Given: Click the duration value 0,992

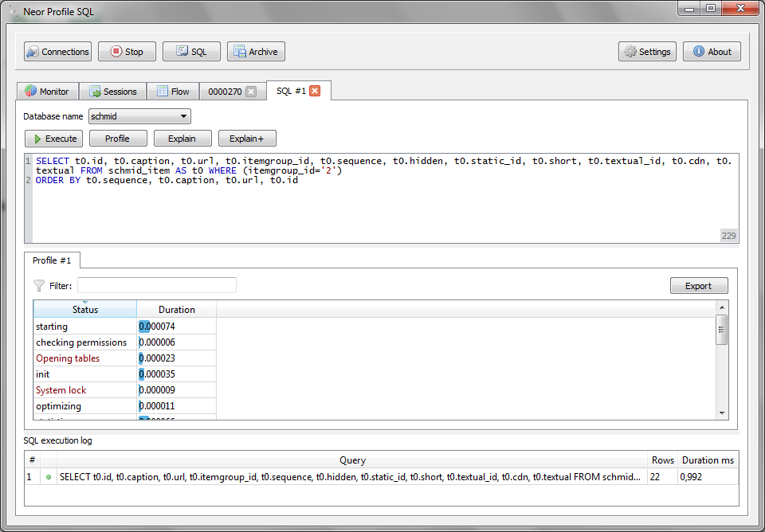Looking at the screenshot, I should tap(691, 477).
